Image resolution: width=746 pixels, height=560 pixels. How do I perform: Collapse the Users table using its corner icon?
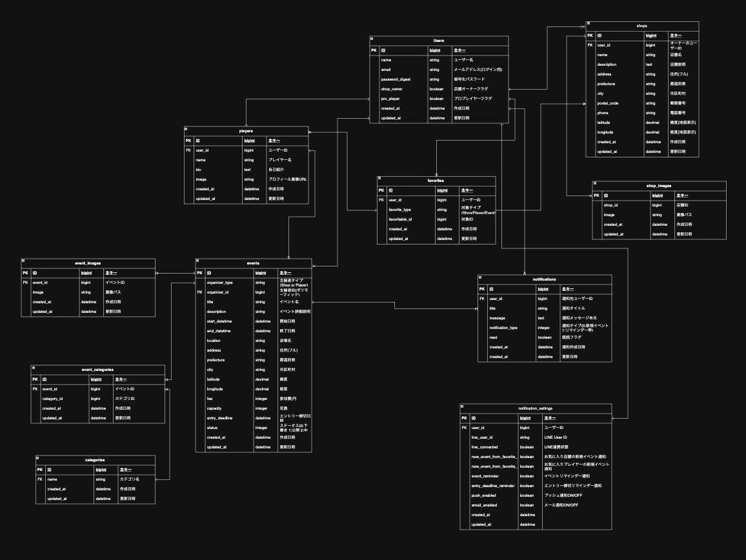(x=372, y=39)
